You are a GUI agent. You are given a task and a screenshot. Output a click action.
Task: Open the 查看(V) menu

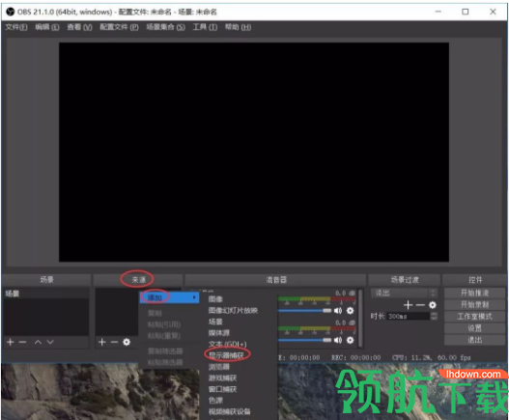pos(79,27)
